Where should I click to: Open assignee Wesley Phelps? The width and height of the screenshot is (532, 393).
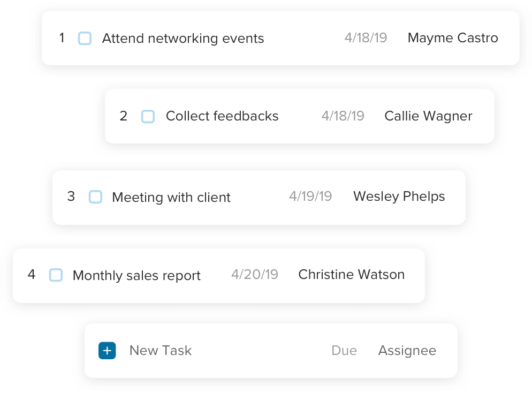399,196
